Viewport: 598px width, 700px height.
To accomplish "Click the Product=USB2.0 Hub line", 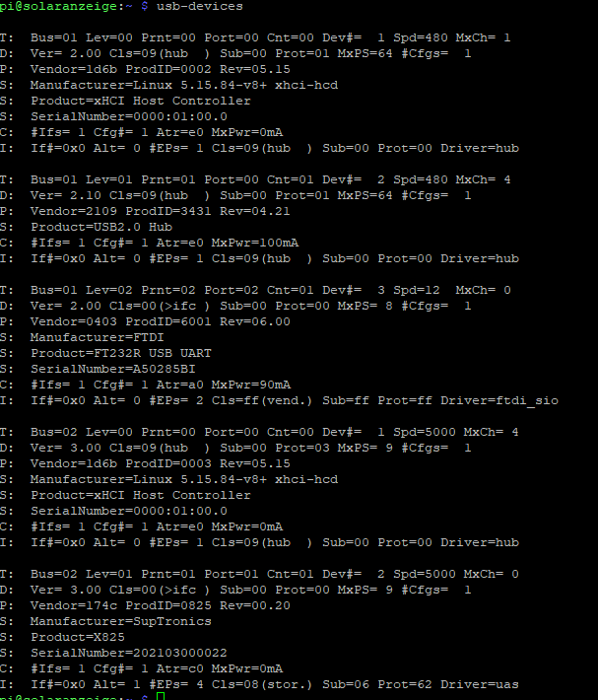I will (101, 227).
